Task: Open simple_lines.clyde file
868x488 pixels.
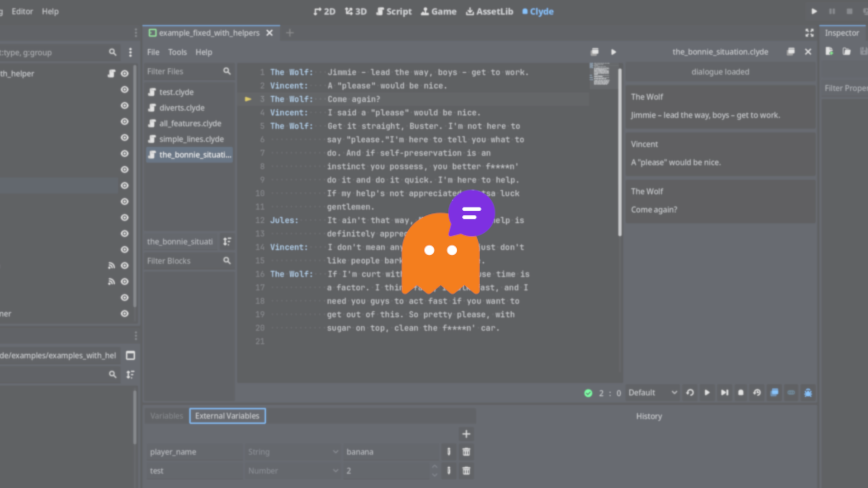Action: point(189,139)
